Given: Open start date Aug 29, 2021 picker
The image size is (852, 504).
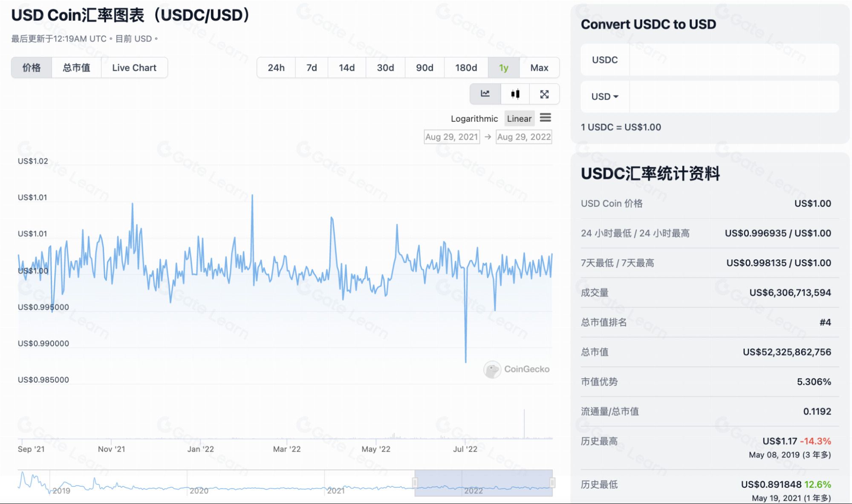Looking at the screenshot, I should tap(451, 137).
